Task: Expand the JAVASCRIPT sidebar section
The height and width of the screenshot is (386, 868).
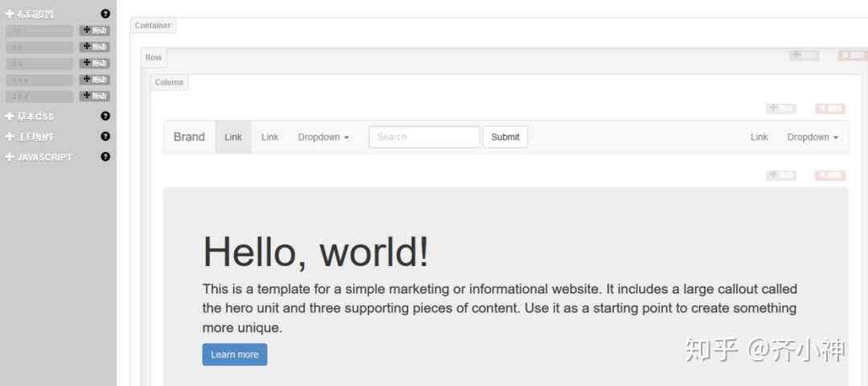Action: 39,158
